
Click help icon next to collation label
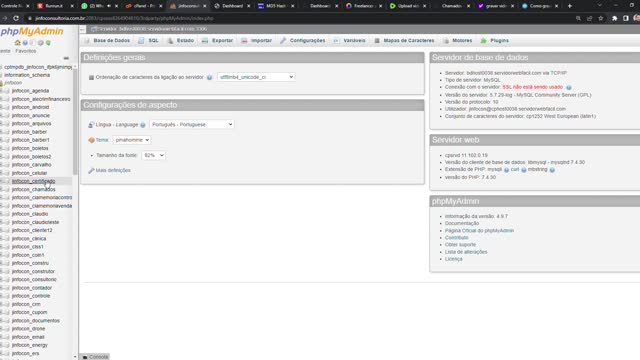209,77
